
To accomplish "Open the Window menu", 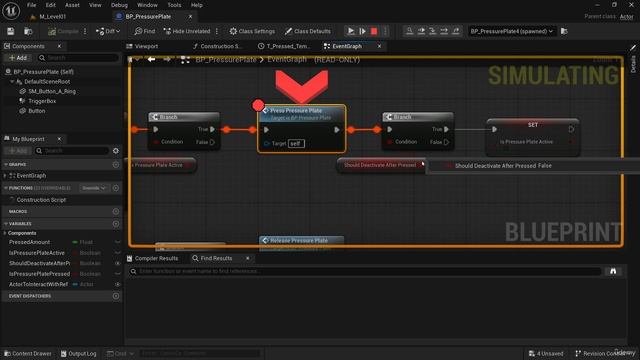I will (x=147, y=5).
